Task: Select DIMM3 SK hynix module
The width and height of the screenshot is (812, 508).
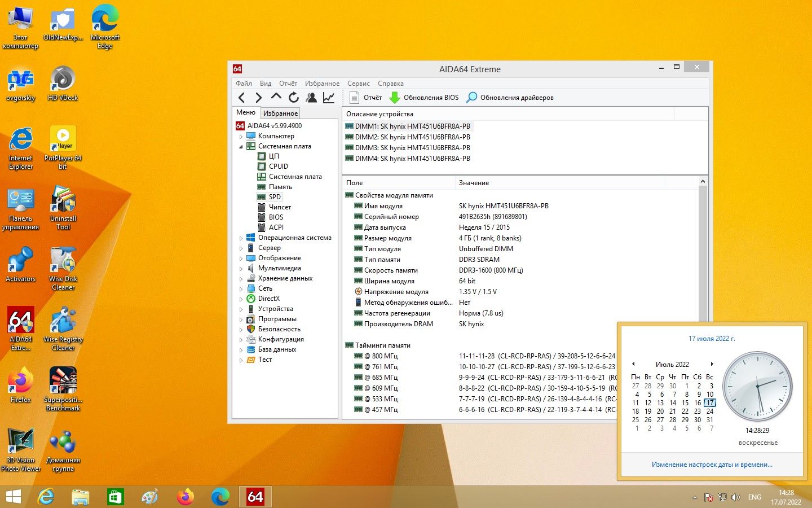Action: (407, 148)
